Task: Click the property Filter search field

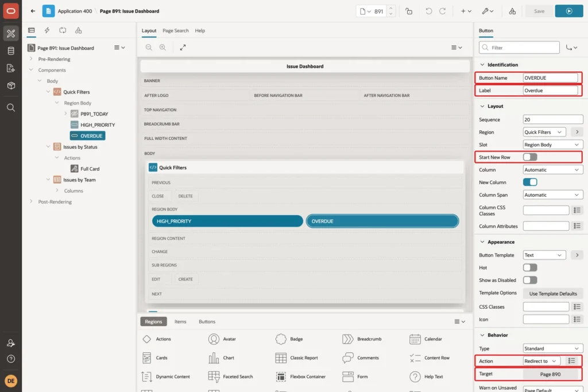Action: (519, 48)
